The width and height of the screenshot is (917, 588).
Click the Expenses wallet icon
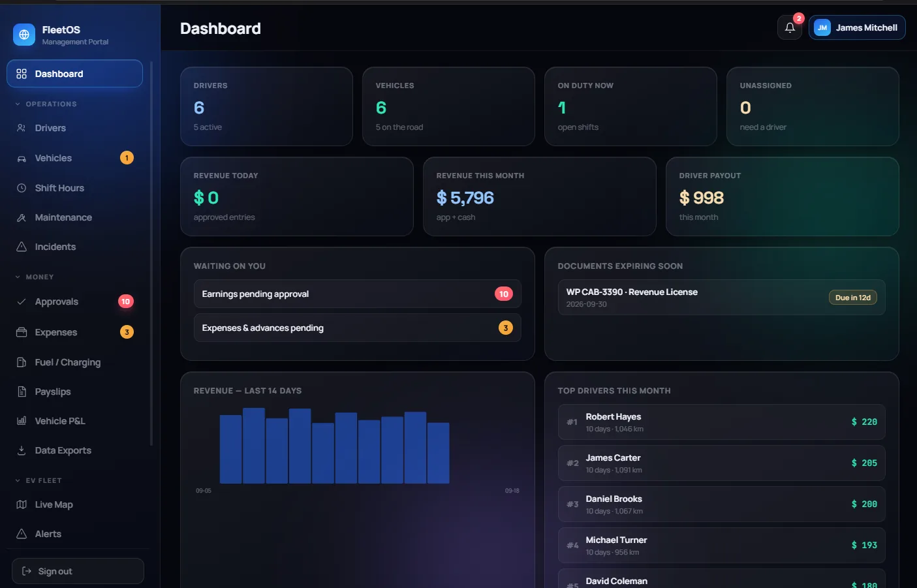click(x=22, y=332)
